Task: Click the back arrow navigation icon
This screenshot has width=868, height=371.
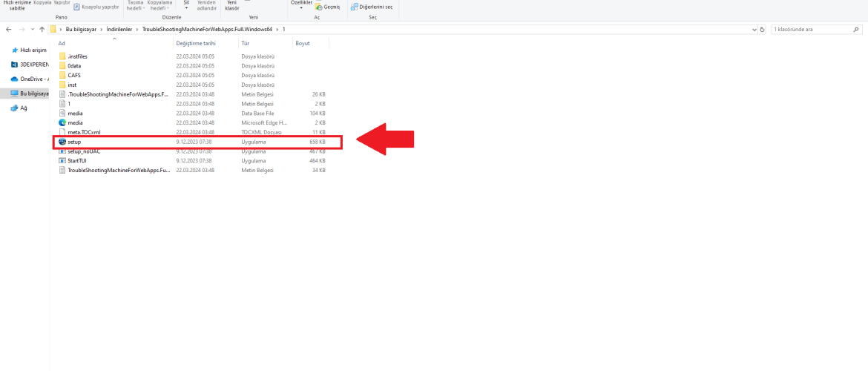Action: click(x=8, y=30)
